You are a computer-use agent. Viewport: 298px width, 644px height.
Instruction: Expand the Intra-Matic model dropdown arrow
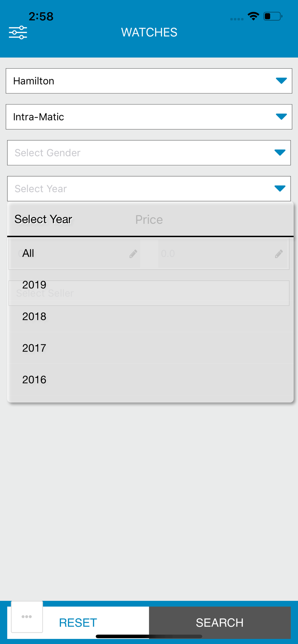(281, 117)
